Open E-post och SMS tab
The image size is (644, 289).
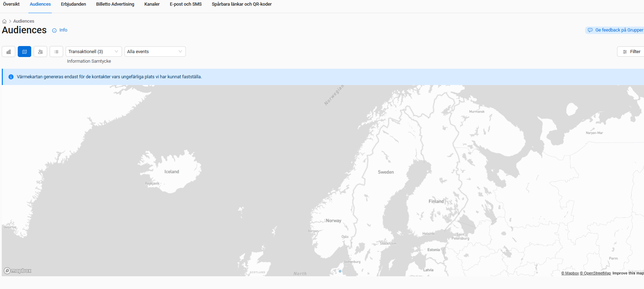tap(185, 4)
